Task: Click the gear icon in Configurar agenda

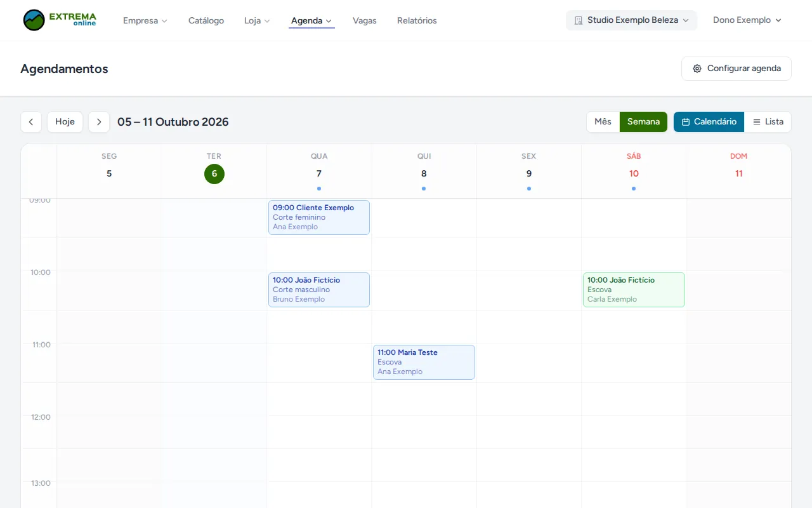Action: [697, 69]
